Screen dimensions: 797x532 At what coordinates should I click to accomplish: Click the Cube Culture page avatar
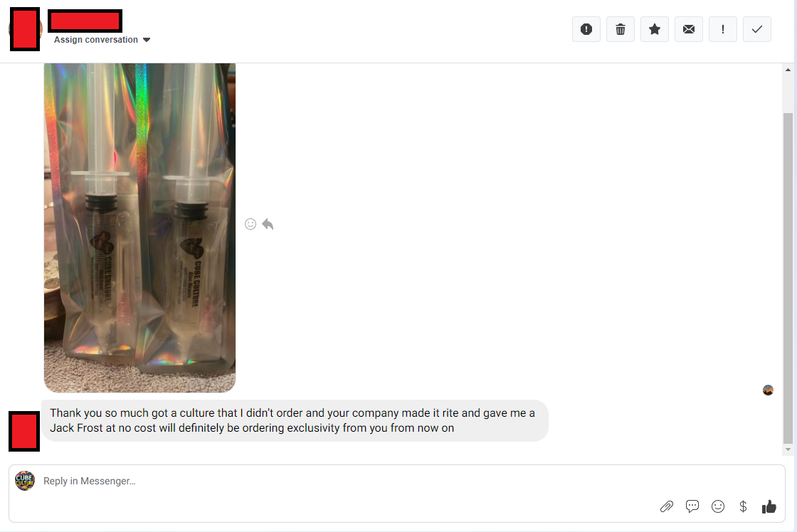click(x=24, y=481)
